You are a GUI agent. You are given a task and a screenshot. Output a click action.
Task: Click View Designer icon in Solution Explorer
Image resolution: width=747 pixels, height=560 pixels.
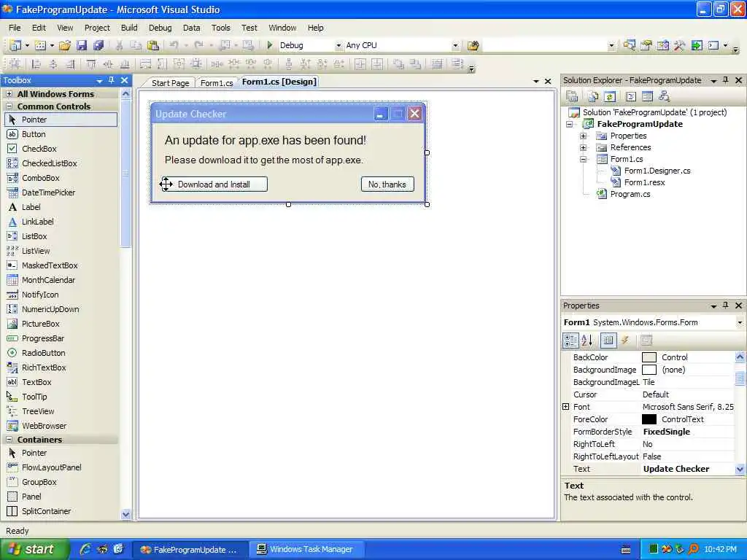(x=647, y=97)
